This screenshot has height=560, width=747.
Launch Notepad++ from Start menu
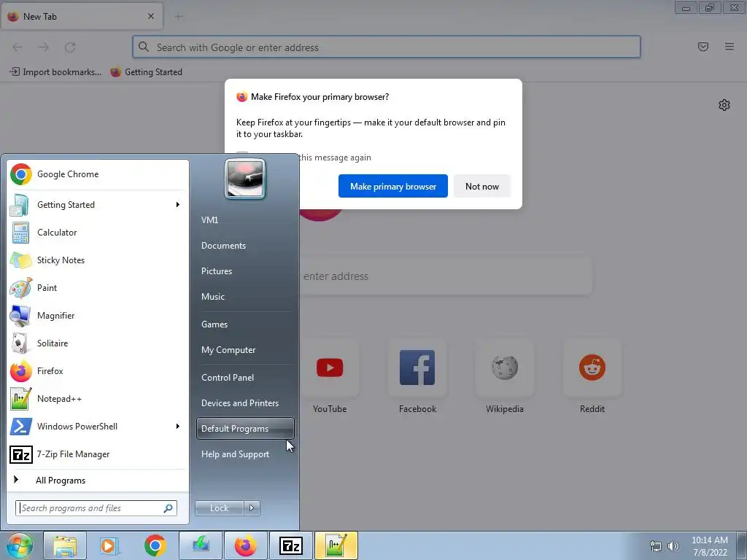pyautogui.click(x=98, y=399)
